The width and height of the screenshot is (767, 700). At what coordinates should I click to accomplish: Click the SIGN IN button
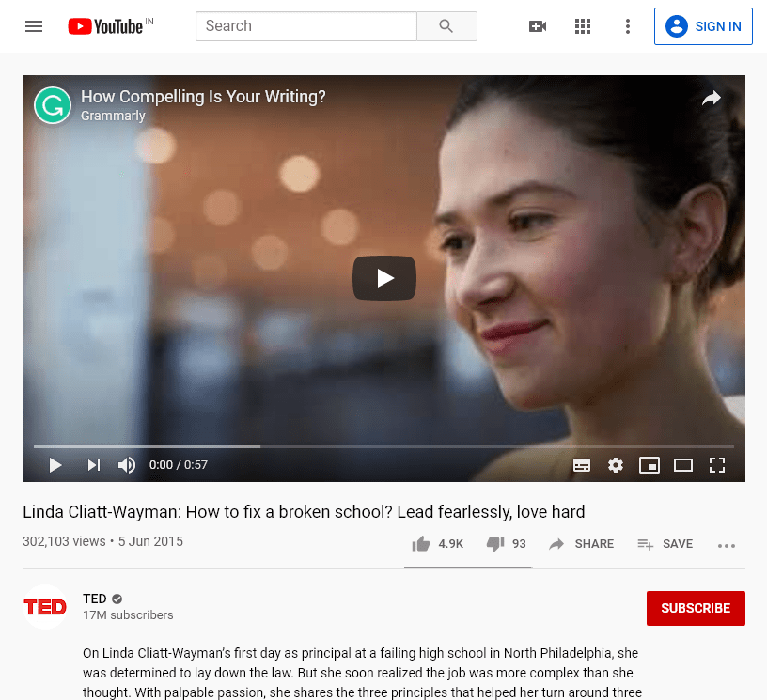[704, 26]
